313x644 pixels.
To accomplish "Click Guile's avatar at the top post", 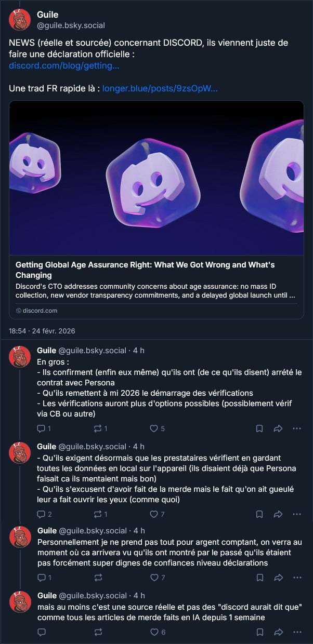I will point(20,20).
